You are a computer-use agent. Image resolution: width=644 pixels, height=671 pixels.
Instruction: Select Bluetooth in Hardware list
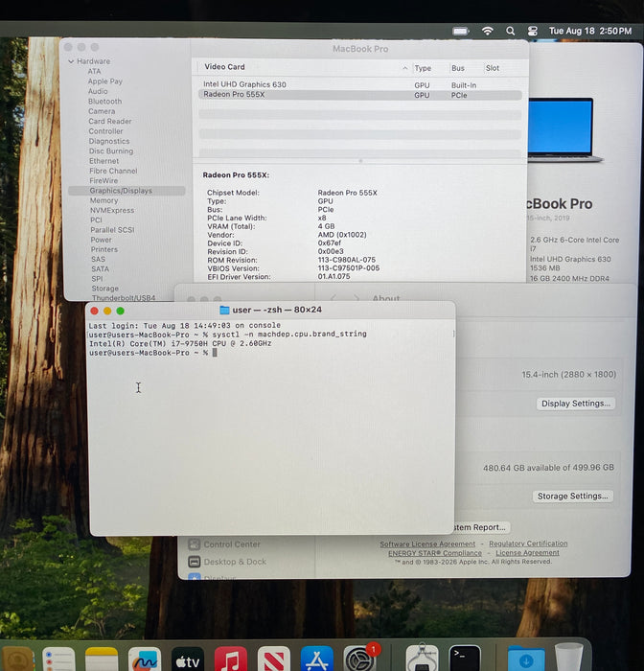coord(104,102)
